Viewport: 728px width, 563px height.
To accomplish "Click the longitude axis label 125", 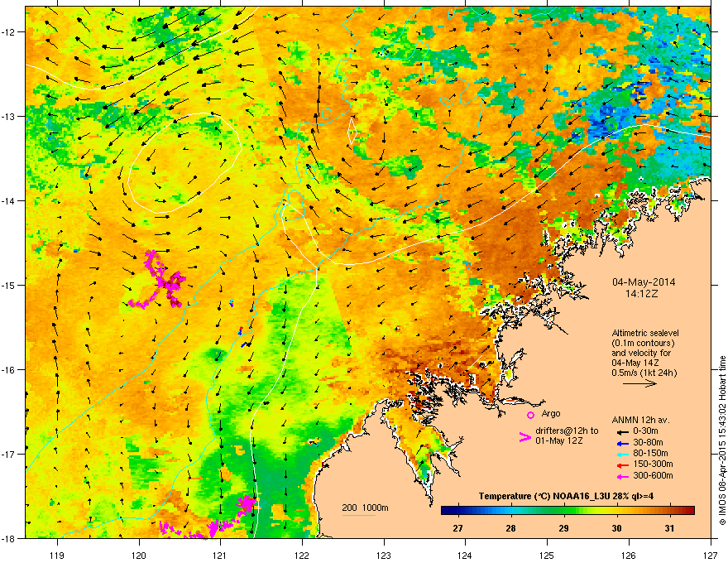I will 547,555.
